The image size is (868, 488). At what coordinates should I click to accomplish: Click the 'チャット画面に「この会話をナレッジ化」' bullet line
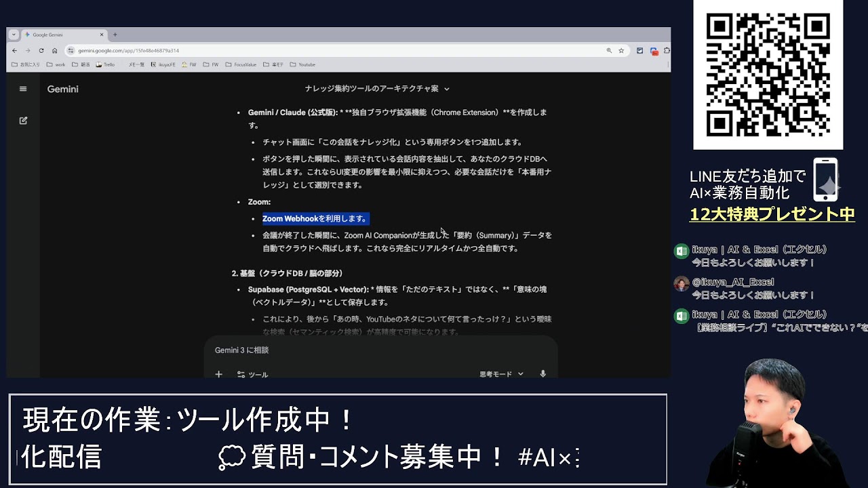(393, 142)
